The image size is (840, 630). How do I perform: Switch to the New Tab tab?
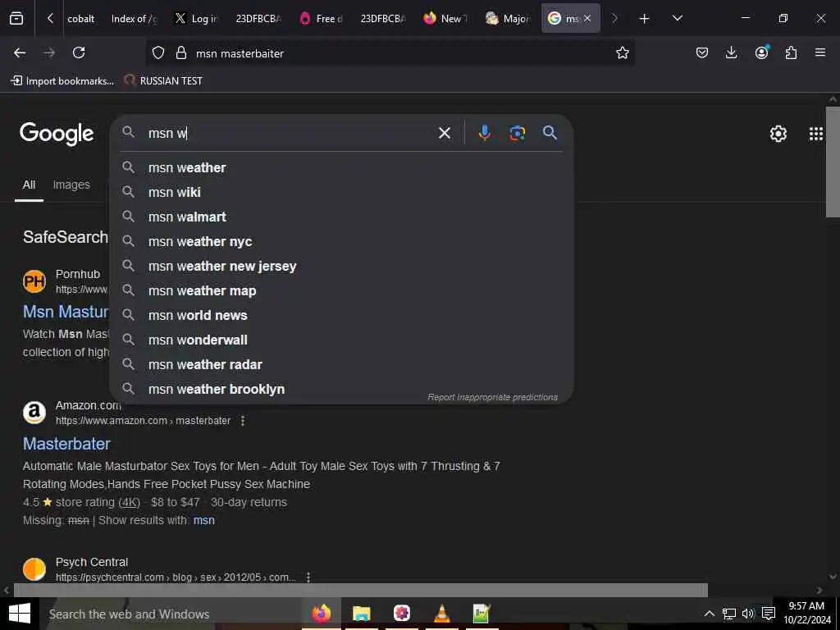pos(446,19)
